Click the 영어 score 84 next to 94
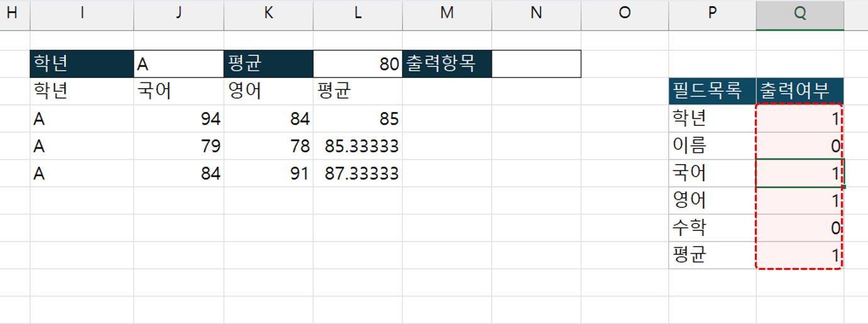The width and height of the screenshot is (868, 324). pos(268,118)
